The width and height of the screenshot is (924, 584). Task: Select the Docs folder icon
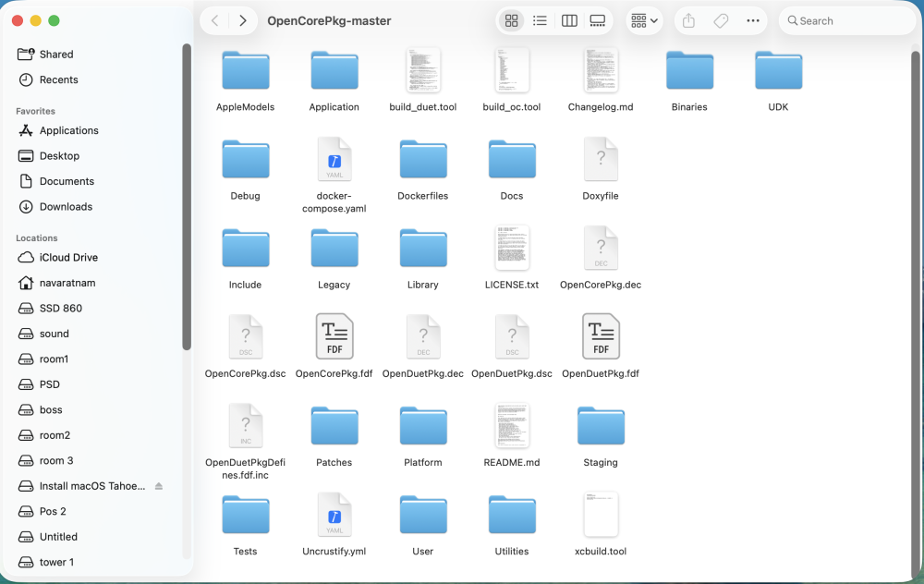[x=512, y=159]
